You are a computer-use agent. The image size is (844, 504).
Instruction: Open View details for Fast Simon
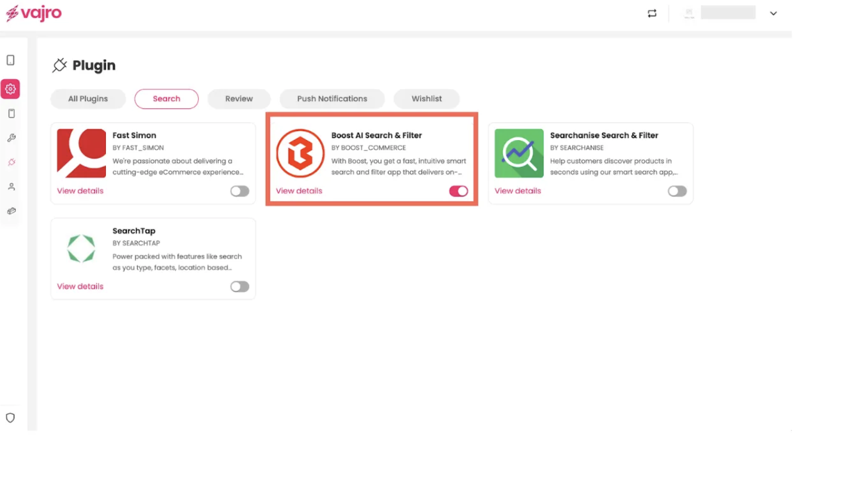pyautogui.click(x=80, y=191)
